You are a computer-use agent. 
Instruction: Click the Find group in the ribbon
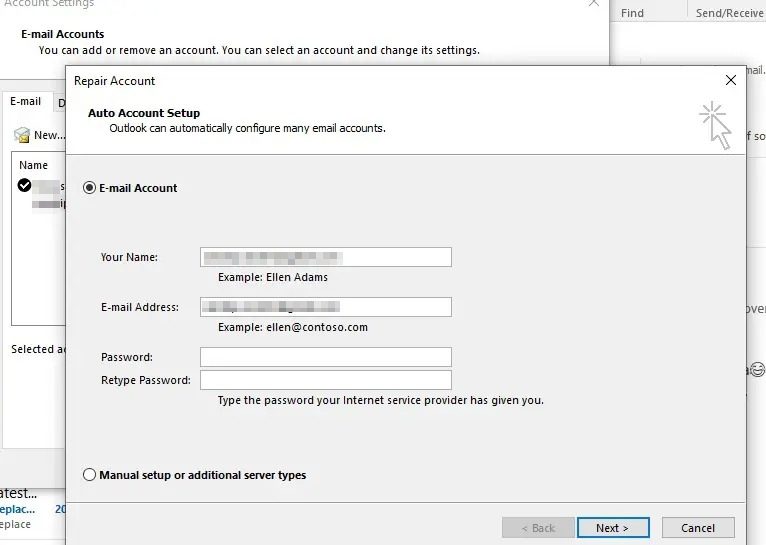tap(632, 13)
